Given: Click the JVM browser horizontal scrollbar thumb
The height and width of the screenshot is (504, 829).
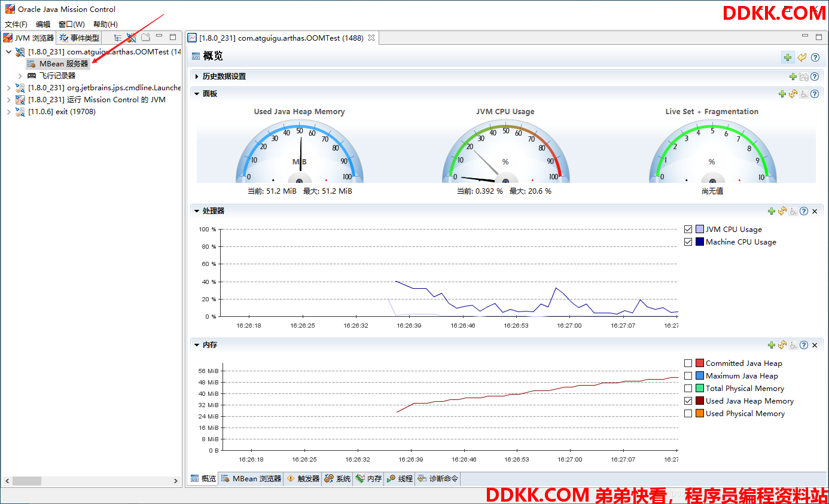Looking at the screenshot, I should click(27, 481).
